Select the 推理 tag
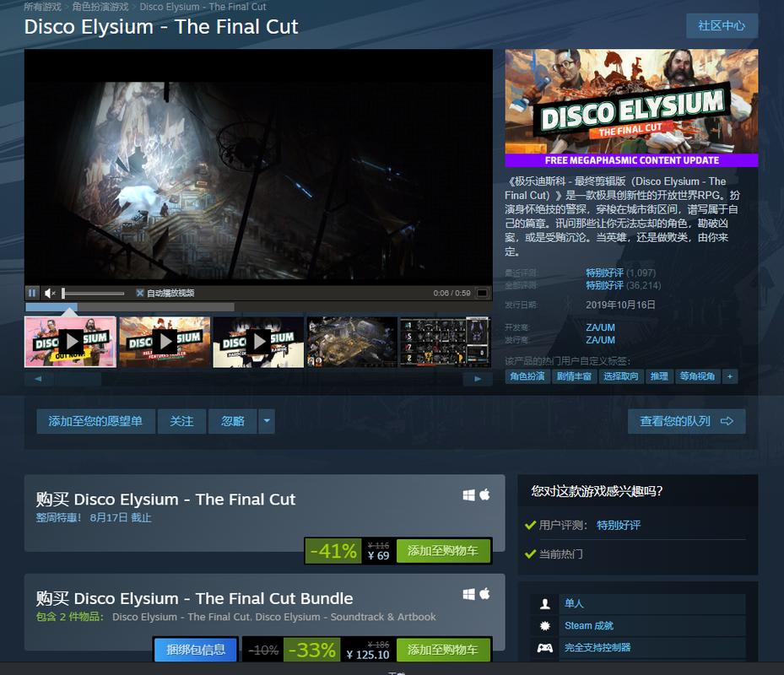Screen dimensions: 784x675 pyautogui.click(x=659, y=376)
